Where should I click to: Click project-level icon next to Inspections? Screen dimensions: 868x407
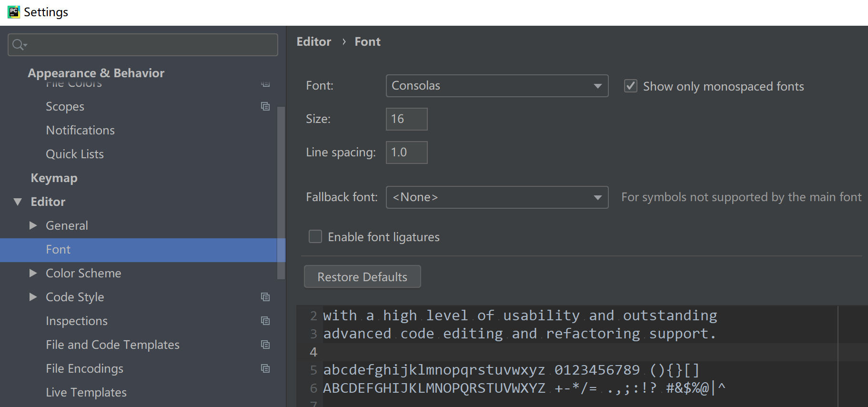click(x=265, y=321)
